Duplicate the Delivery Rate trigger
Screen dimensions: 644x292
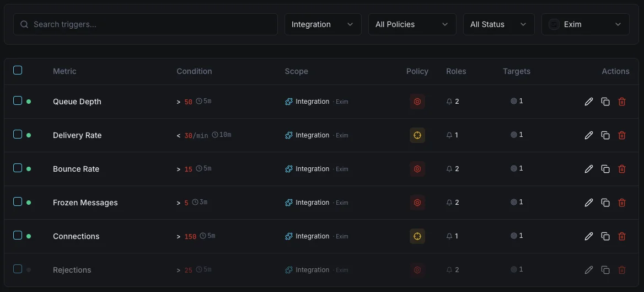(605, 135)
